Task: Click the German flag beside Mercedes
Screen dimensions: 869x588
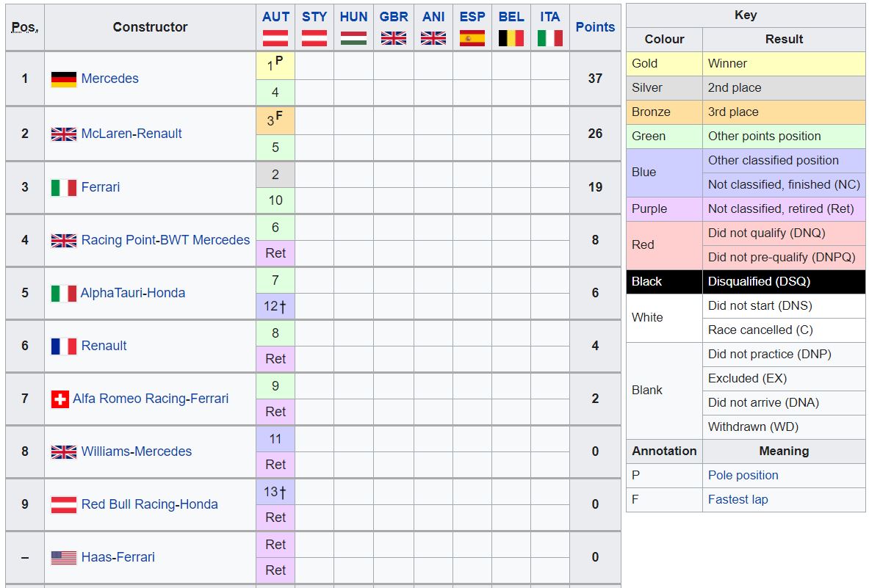Action: coord(64,79)
